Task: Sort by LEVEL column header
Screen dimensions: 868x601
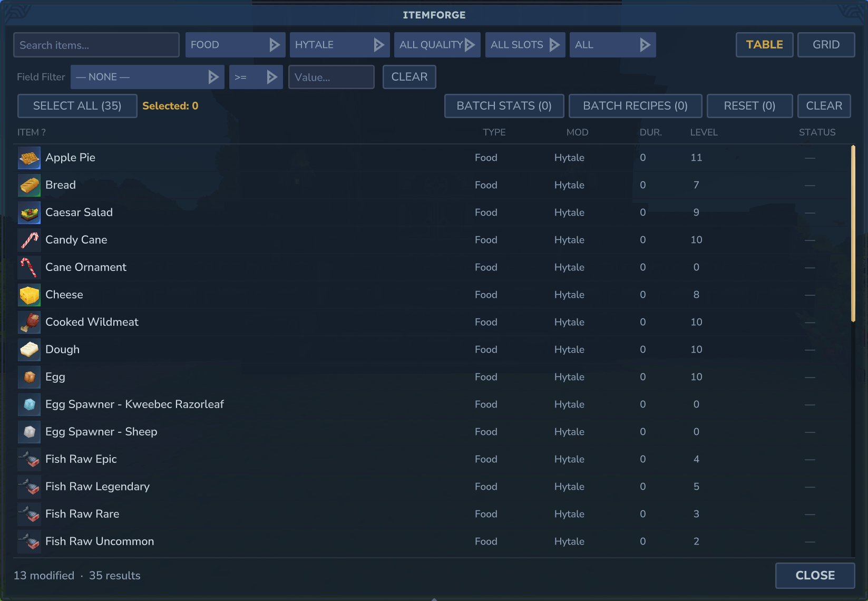Action: click(704, 132)
